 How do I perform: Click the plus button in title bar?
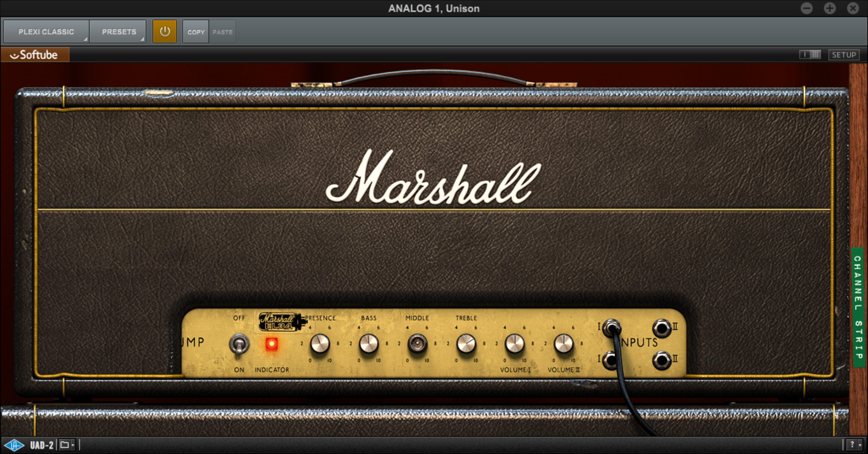coord(830,8)
